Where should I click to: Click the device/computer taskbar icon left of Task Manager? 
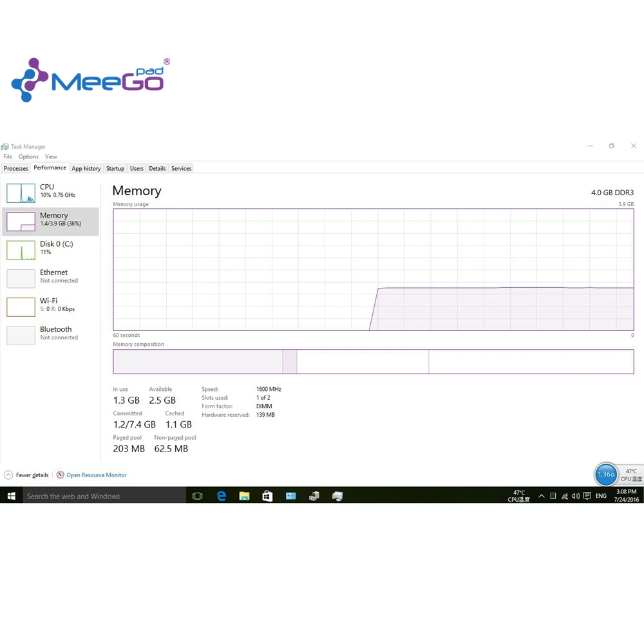(x=314, y=496)
